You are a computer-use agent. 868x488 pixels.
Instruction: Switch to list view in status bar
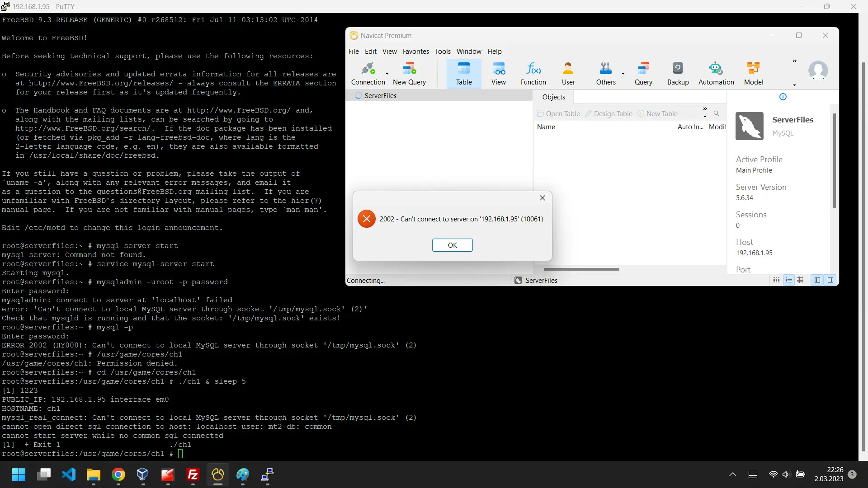789,280
